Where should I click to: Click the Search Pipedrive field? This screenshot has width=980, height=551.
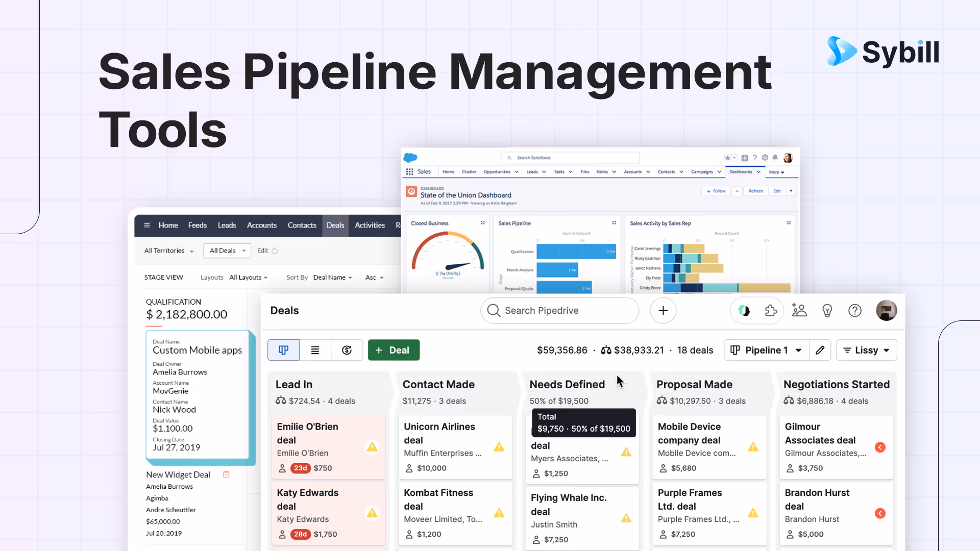click(559, 311)
